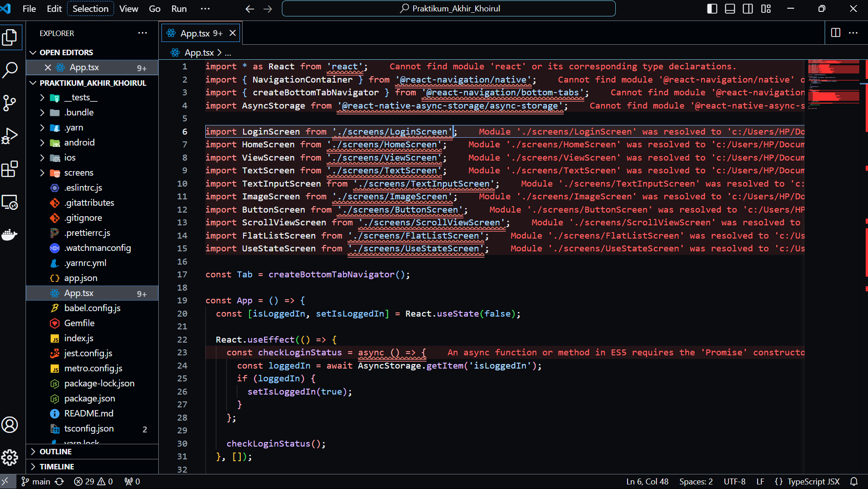Show more menu items via ellipsis
This screenshot has width=868, height=489.
[x=205, y=9]
